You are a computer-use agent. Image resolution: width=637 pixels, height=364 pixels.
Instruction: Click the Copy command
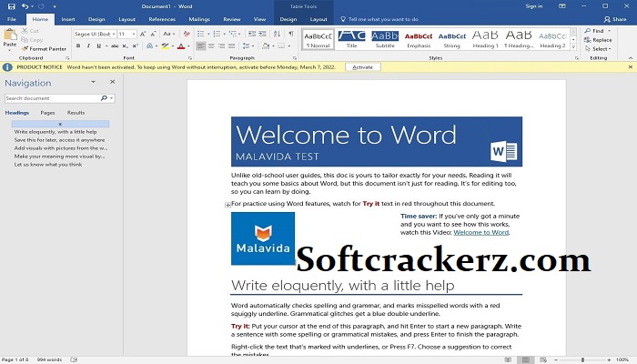click(32, 40)
